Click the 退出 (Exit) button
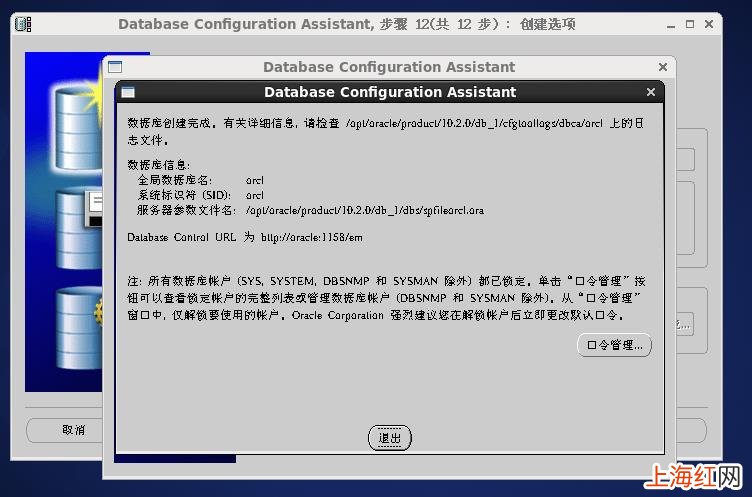Screen dimensions: 752x497 [x=389, y=438]
